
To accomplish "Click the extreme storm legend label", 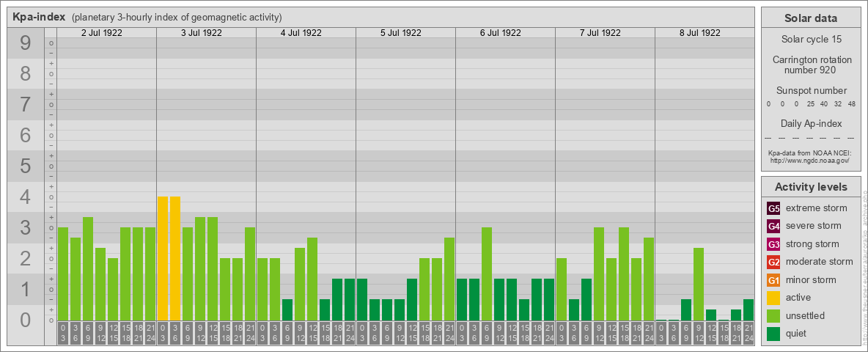I will click(x=817, y=208).
